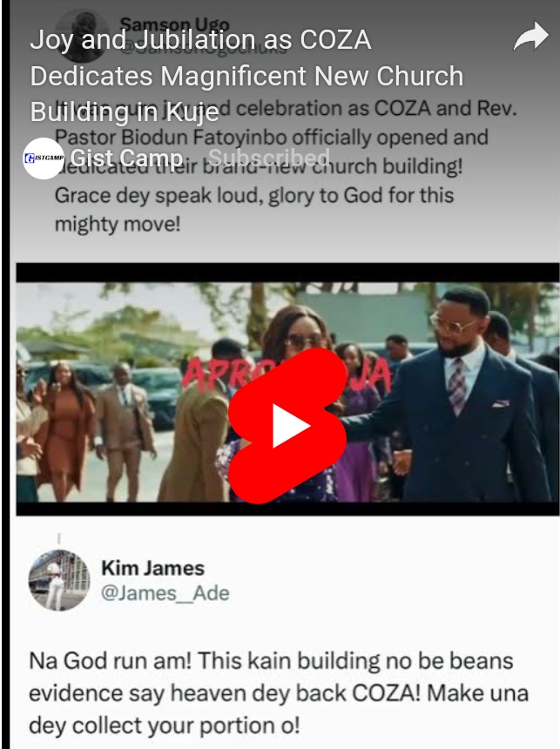560x749 pixels.
Task: Play the video with the red Shorts button
Action: [287, 426]
